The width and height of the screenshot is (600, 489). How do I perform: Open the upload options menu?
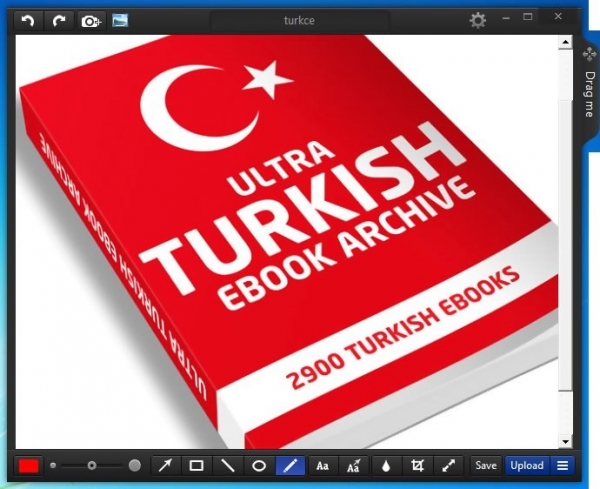(562, 466)
